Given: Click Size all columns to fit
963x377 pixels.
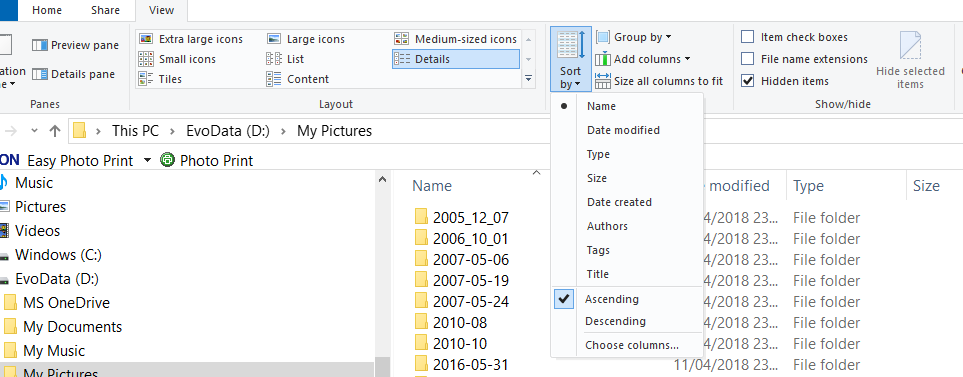Looking at the screenshot, I should [659, 81].
